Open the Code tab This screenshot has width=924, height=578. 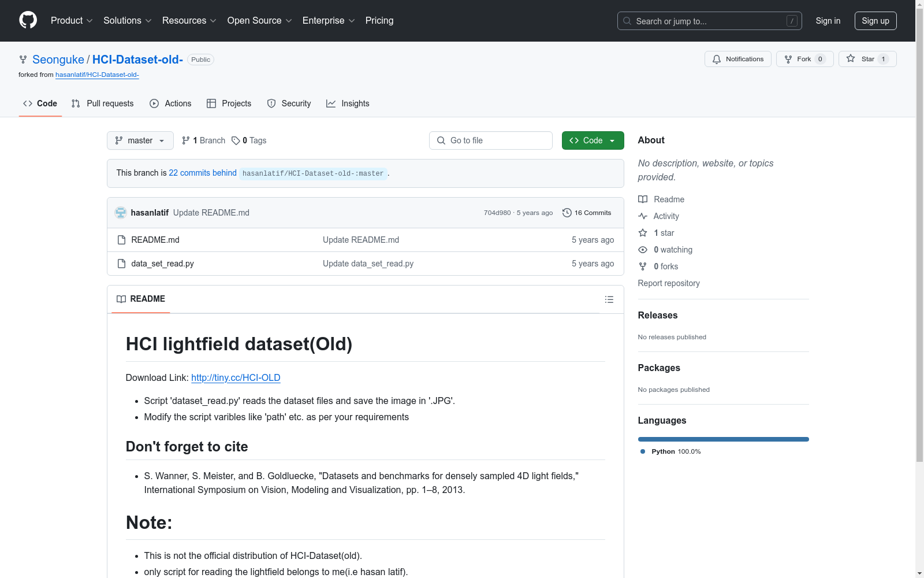click(40, 103)
